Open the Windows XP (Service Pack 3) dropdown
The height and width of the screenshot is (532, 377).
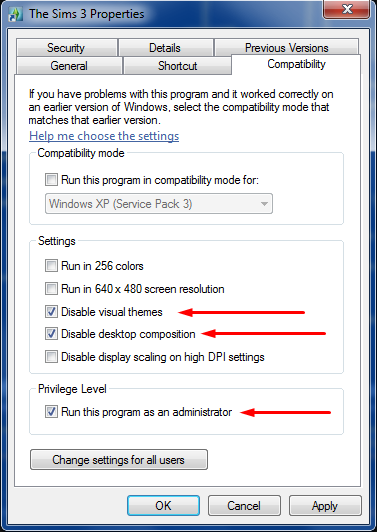click(x=159, y=204)
